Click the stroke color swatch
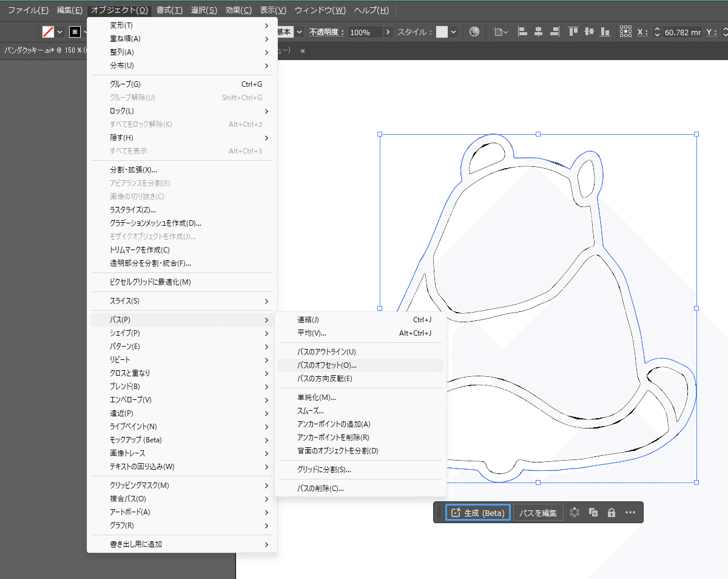 point(75,32)
